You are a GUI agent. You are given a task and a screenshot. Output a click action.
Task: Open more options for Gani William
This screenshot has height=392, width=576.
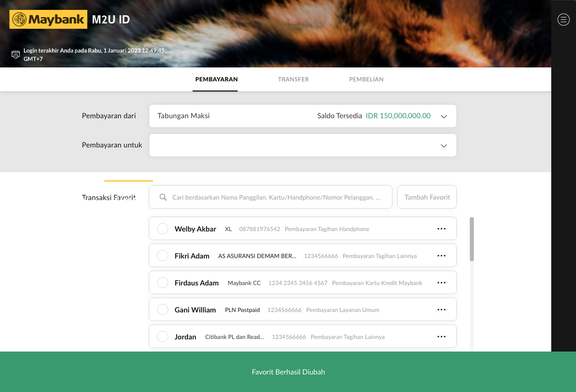[441, 310]
